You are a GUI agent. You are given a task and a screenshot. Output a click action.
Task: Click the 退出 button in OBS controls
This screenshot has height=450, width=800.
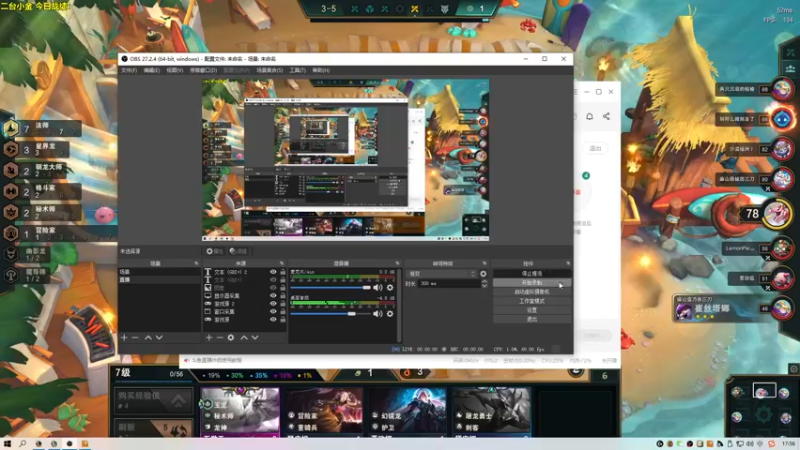click(532, 319)
